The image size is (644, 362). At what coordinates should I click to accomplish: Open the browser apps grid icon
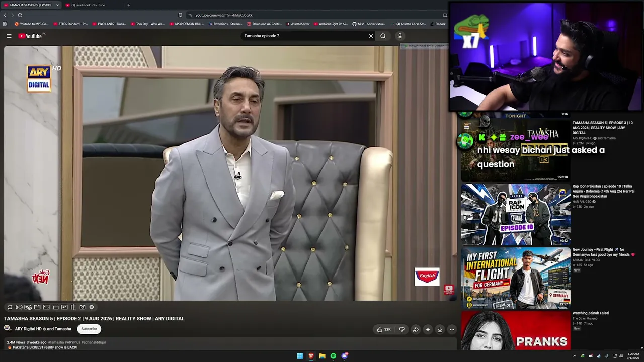[x=5, y=24]
